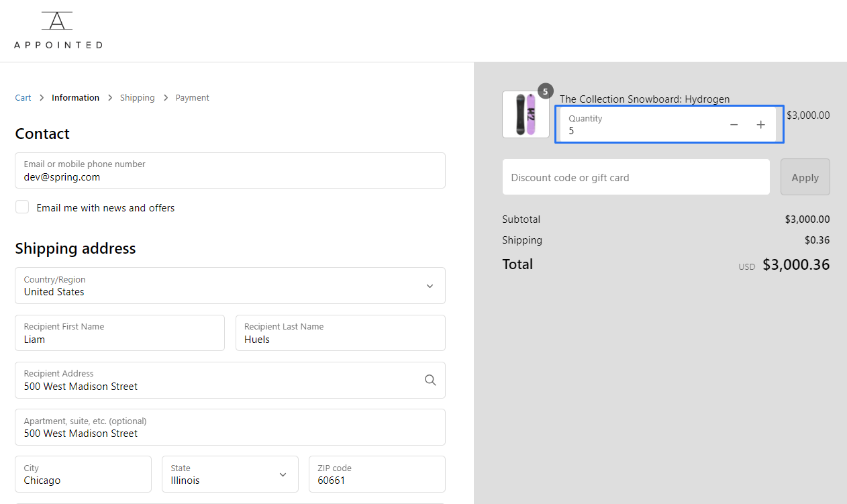Click the Appointed logo in header
Screen dimensions: 847x504
point(58,30)
